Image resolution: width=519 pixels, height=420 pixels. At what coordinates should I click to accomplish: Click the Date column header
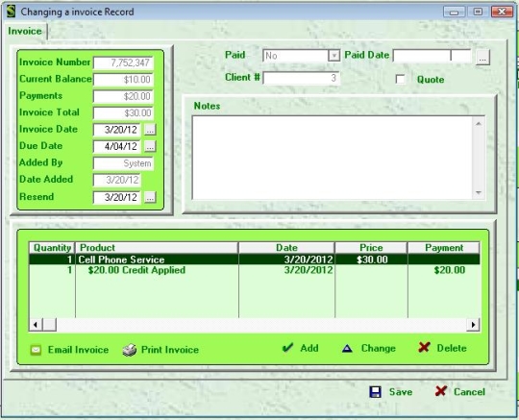[286, 248]
